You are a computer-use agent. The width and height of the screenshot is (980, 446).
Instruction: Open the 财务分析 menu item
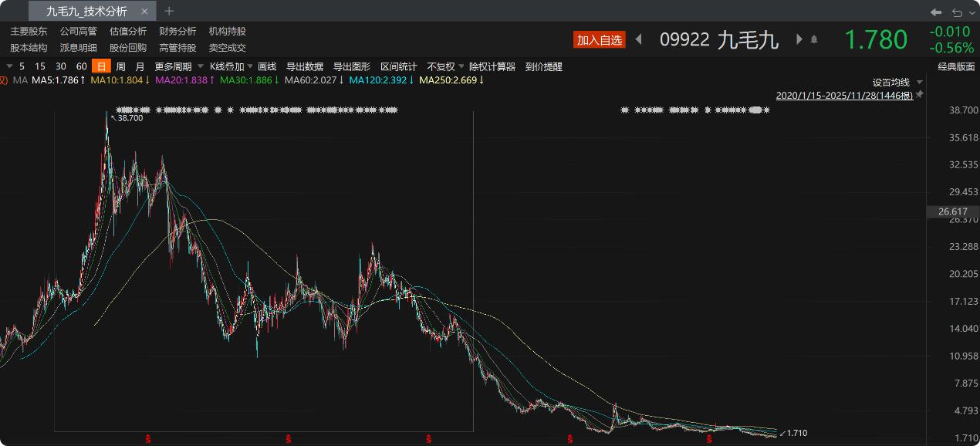[177, 31]
